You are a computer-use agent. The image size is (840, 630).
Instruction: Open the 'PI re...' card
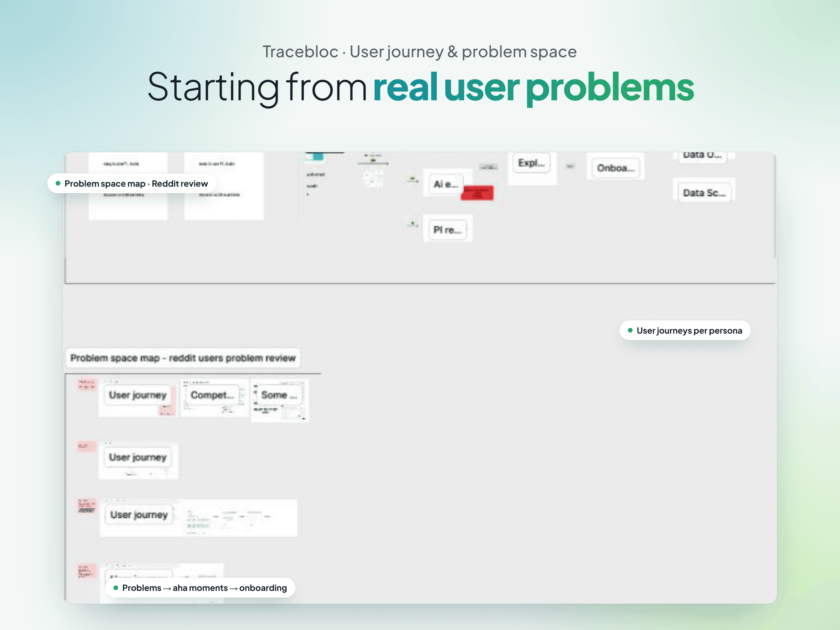pyautogui.click(x=447, y=230)
